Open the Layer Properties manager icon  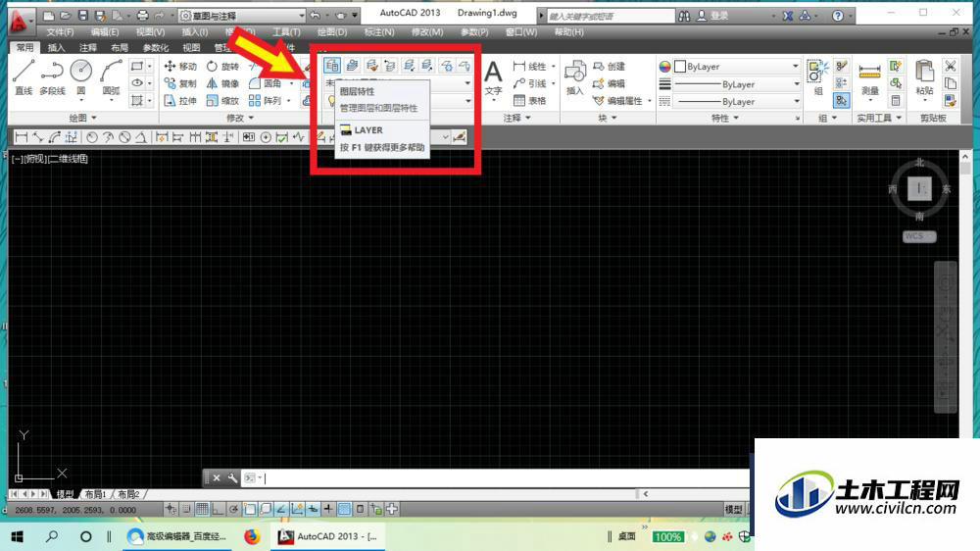pyautogui.click(x=332, y=65)
